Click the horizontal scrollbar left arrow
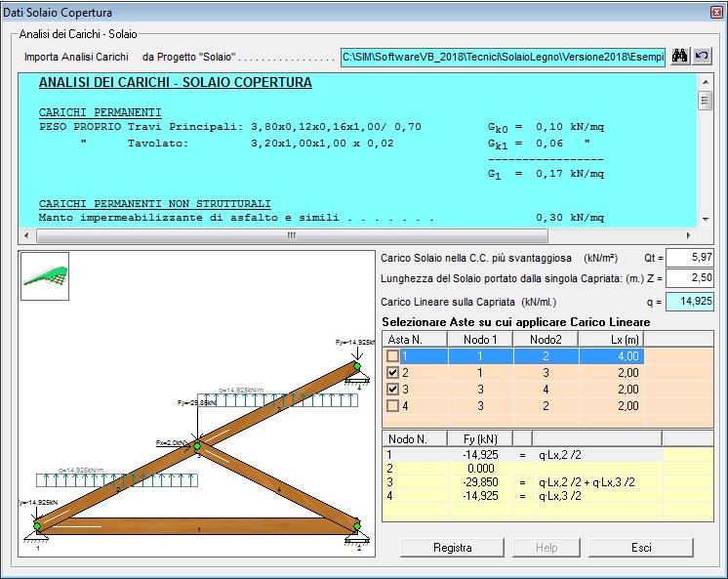Screen dimensions: 728x579 point(26,235)
